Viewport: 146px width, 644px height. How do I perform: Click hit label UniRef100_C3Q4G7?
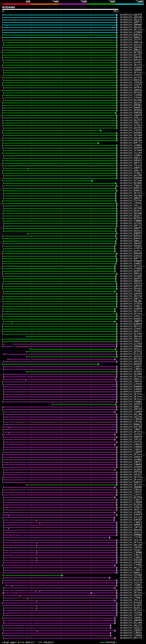[x=131, y=366]
